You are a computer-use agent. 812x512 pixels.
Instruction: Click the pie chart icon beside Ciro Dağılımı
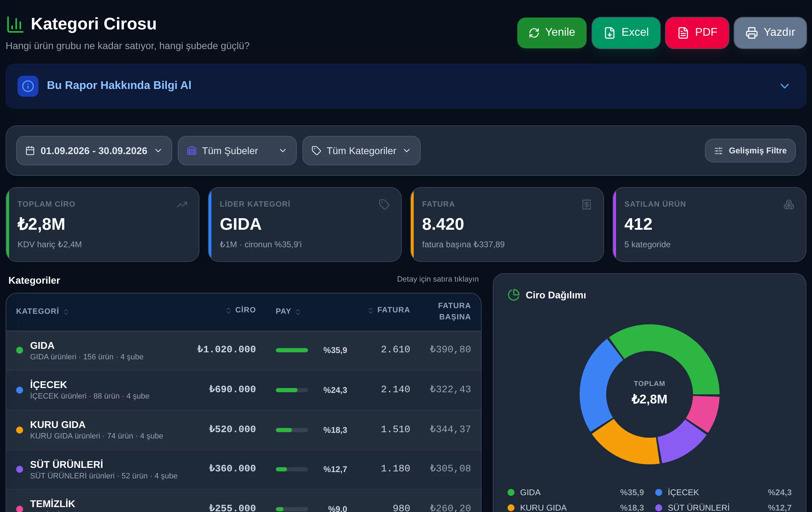click(514, 295)
